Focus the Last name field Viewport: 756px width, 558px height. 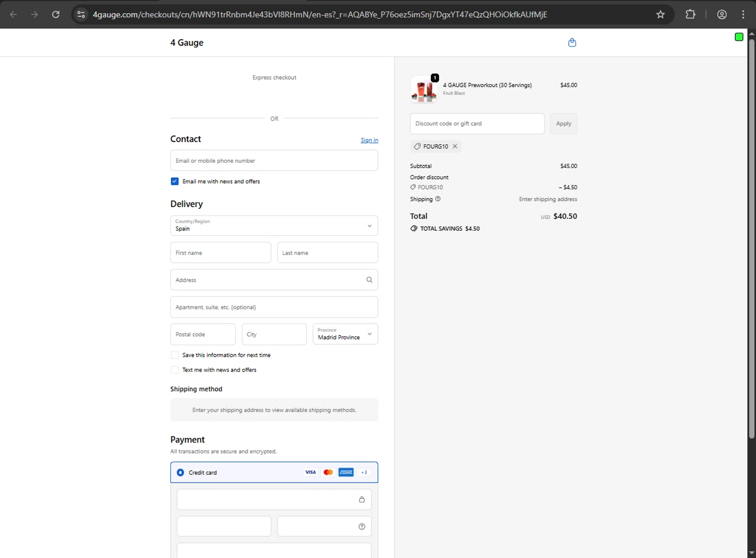click(x=328, y=253)
